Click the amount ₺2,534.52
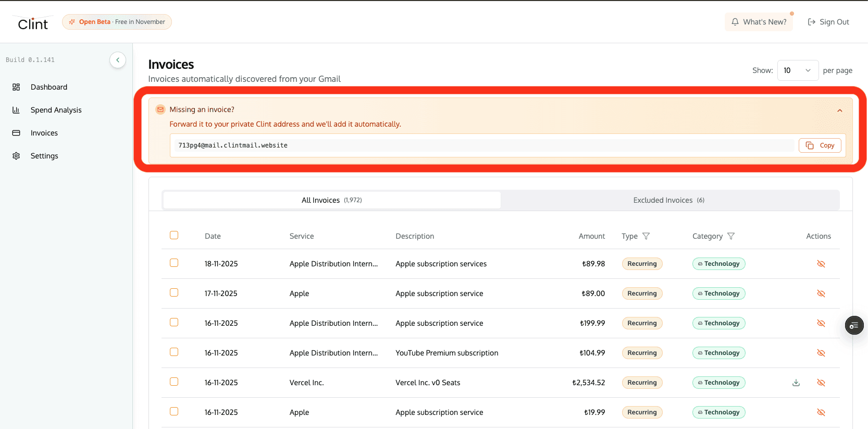Viewport: 868px width, 429px height. [x=589, y=383]
